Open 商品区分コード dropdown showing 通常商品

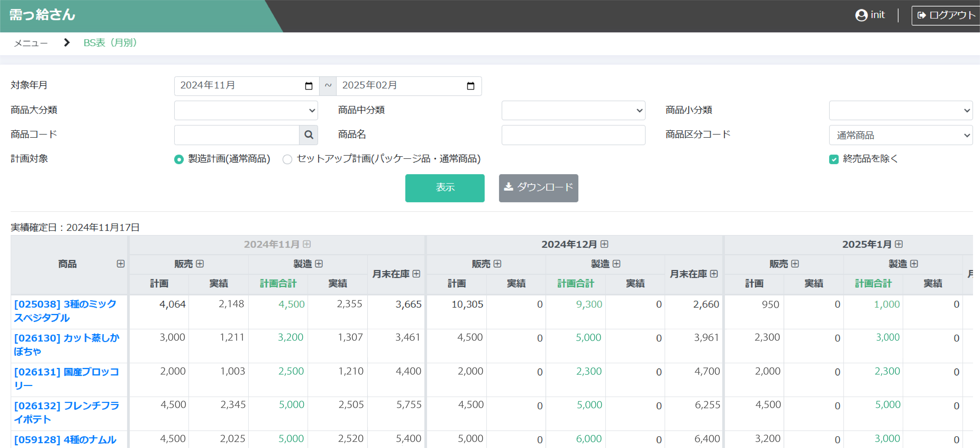(901, 135)
